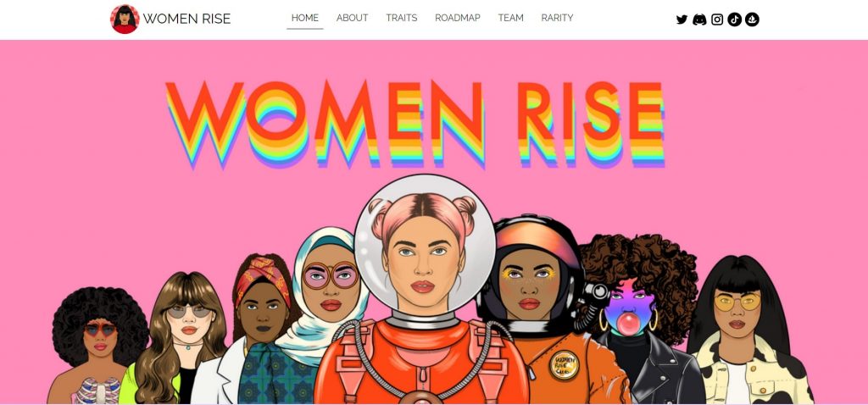Navigate to the TEAM page

(510, 18)
